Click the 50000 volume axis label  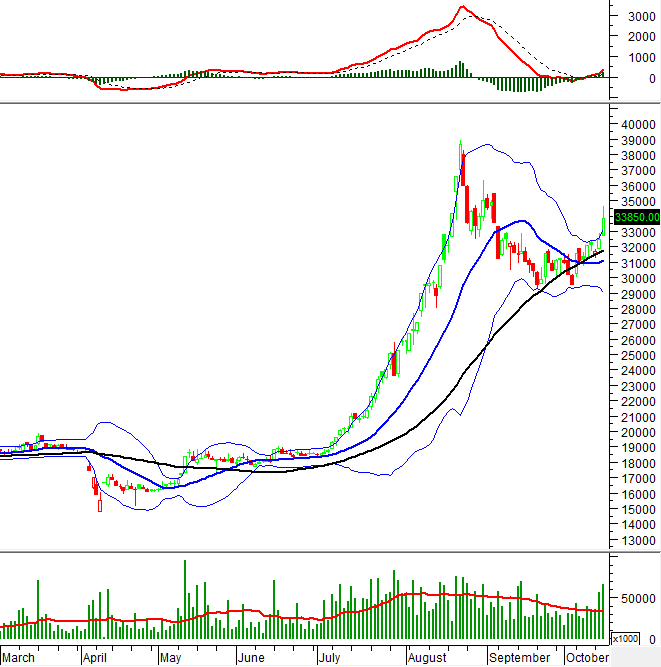pos(637,598)
